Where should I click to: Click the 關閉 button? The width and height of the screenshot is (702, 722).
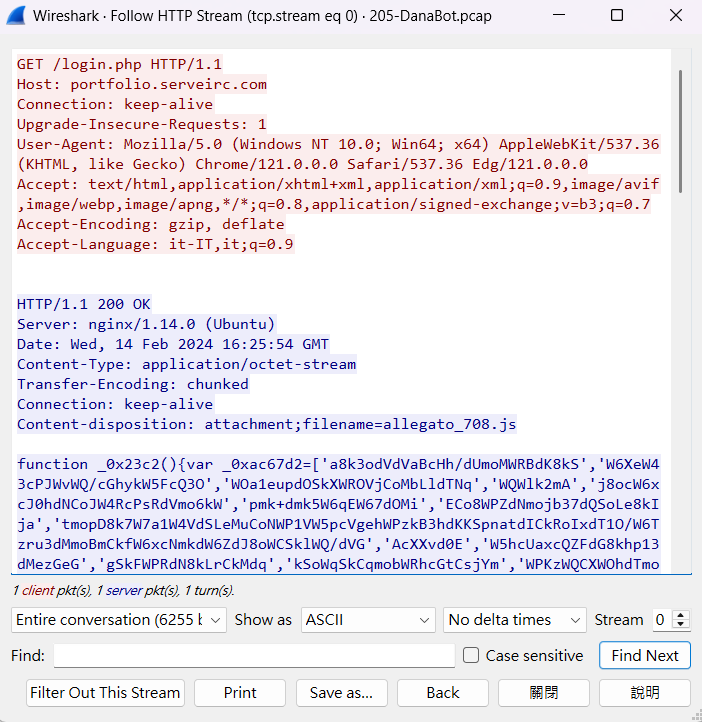(543, 692)
